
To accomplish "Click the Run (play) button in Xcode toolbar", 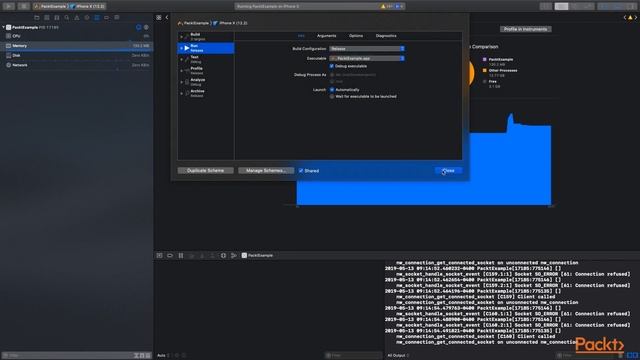I will (9, 6).
